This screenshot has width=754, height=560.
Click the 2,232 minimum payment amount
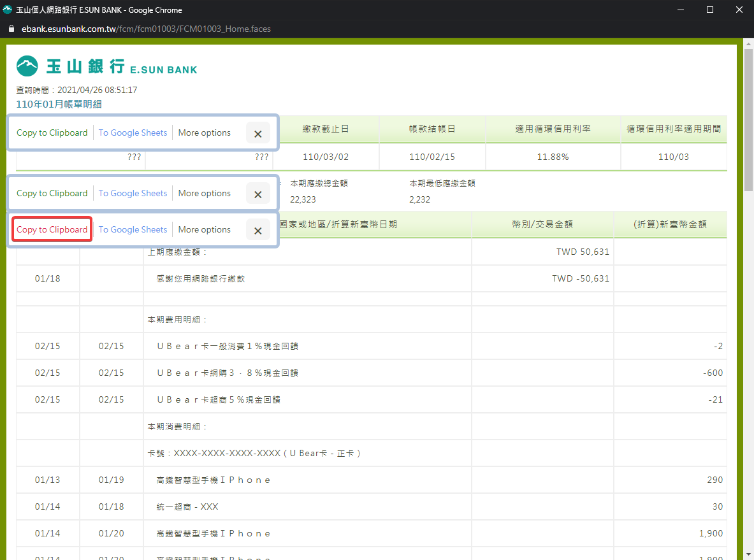pyautogui.click(x=420, y=199)
